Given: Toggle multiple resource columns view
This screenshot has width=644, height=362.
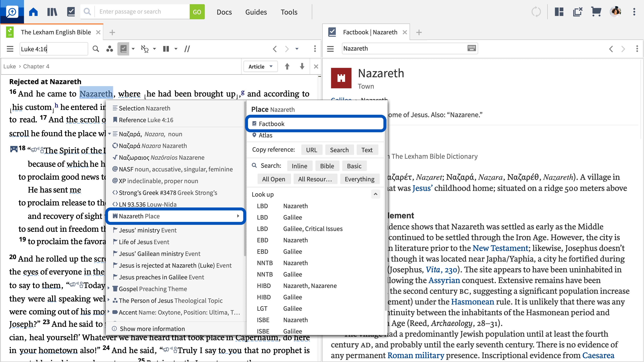Looking at the screenshot, I should pos(166,49).
